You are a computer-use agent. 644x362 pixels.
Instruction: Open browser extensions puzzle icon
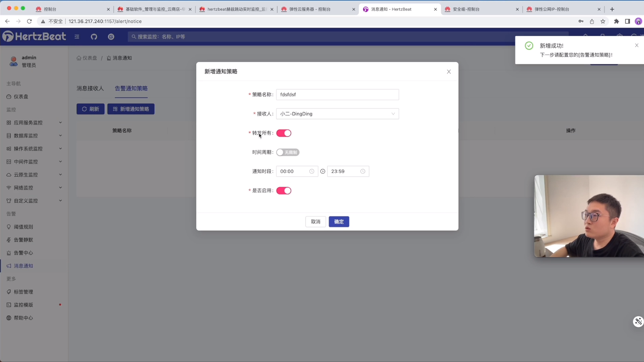coord(617,21)
